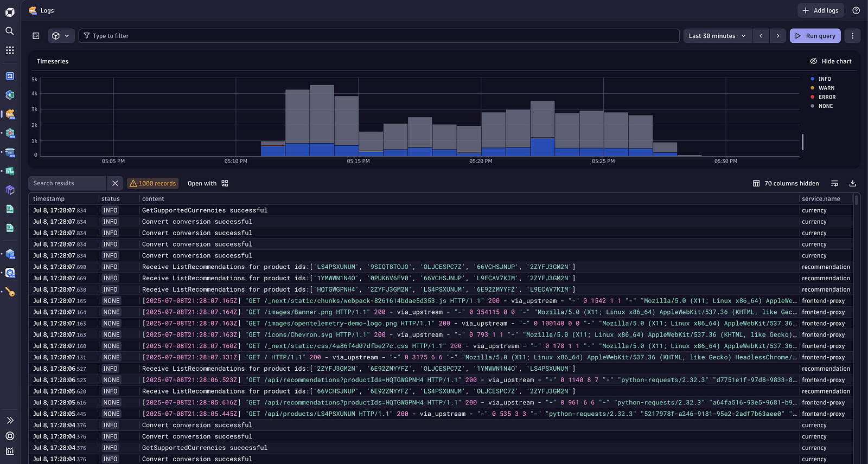This screenshot has width=868, height=464.
Task: Click the 1000 records warning badge
Action: [x=152, y=183]
